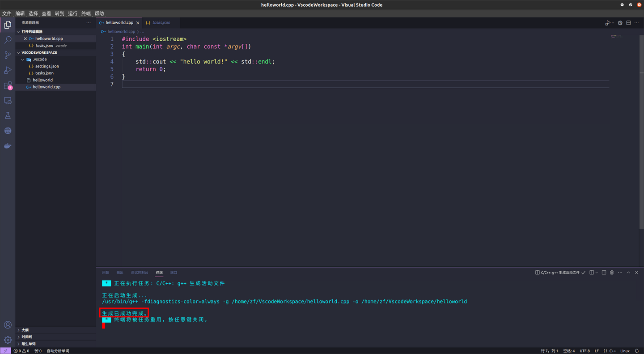Collapse the VSCODEWORKSPACE folder tree
Screen dimensions: 644x354
tap(18, 52)
